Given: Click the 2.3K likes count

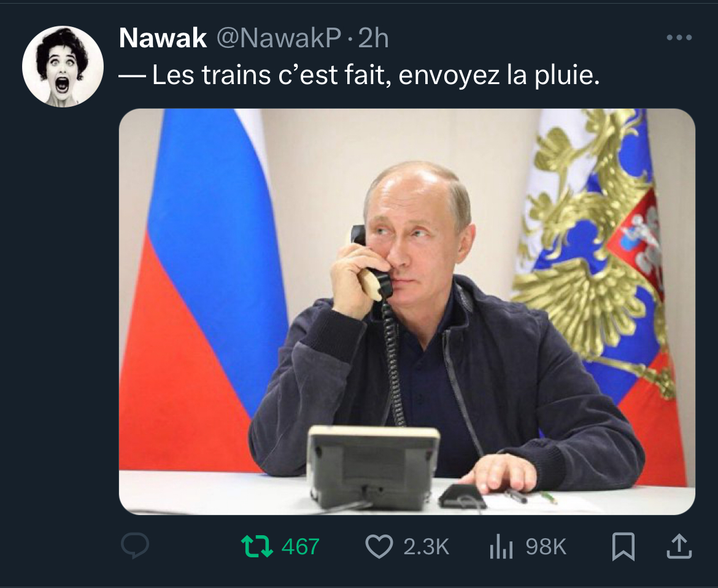Looking at the screenshot, I should pos(427,547).
